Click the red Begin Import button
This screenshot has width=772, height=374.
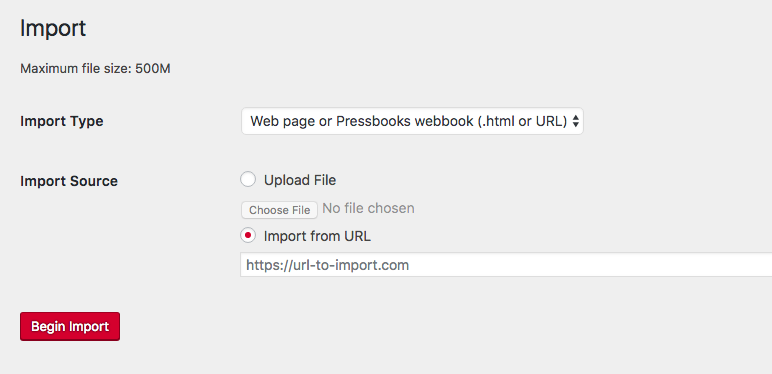click(x=70, y=326)
